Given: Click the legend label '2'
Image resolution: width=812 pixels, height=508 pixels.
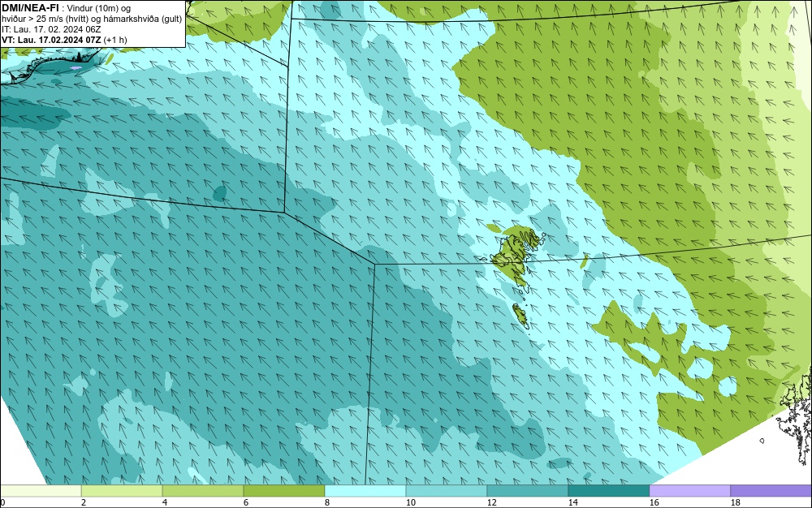Looking at the screenshot, I should pyautogui.click(x=84, y=502).
